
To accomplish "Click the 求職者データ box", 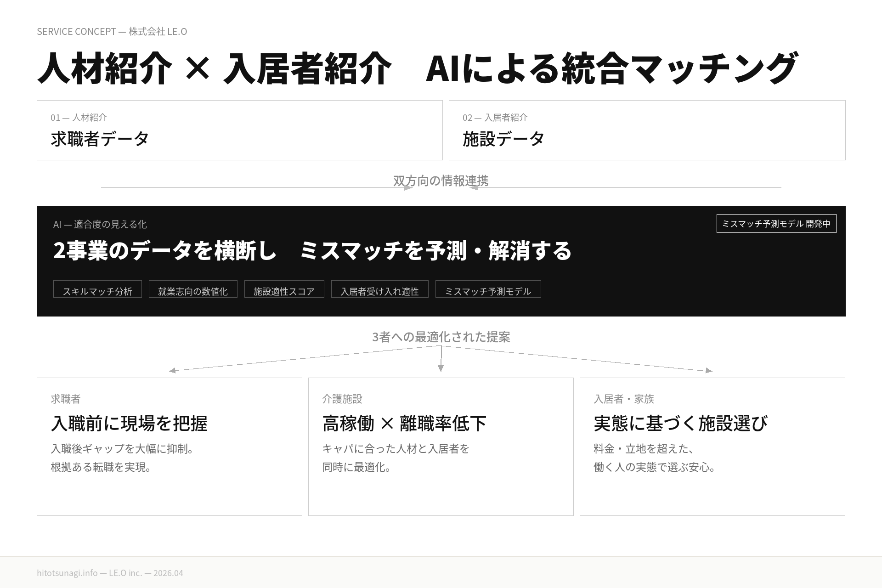I will click(239, 130).
